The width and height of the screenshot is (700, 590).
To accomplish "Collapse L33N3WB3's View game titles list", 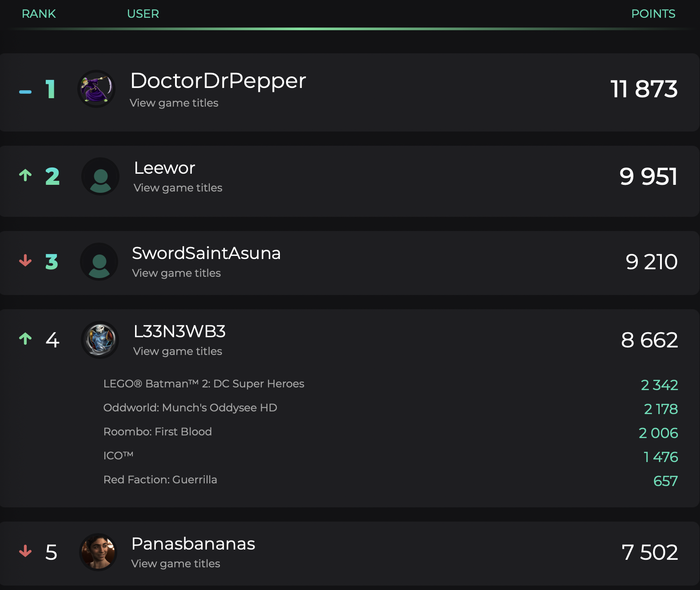I will (178, 351).
